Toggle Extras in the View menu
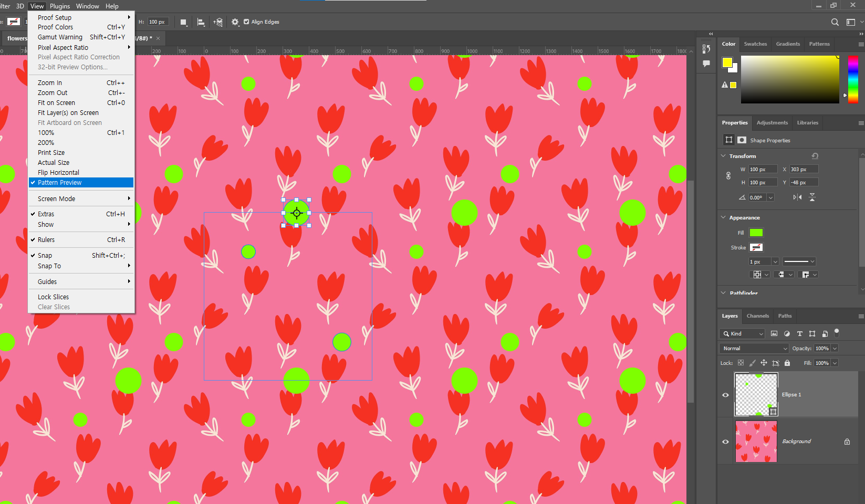 81,214
